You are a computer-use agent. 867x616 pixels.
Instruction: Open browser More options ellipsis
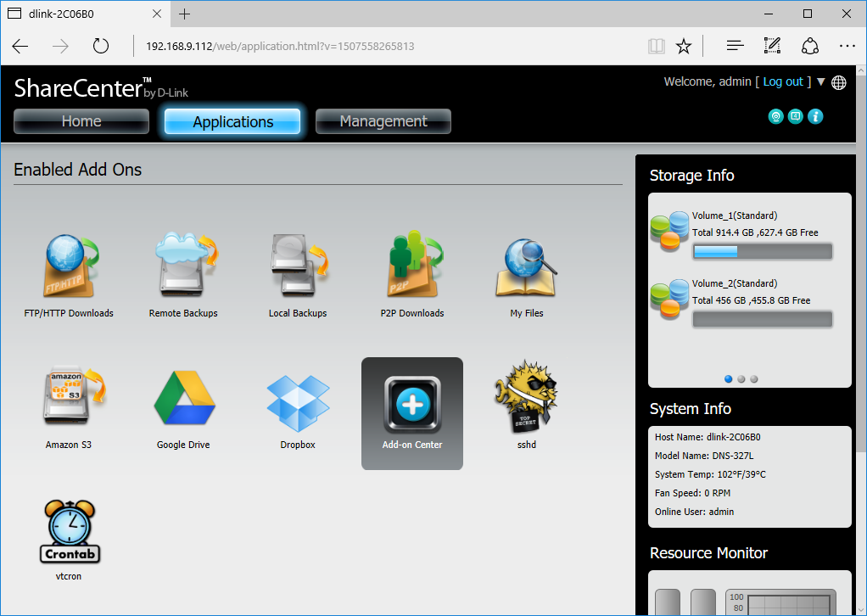tap(847, 46)
